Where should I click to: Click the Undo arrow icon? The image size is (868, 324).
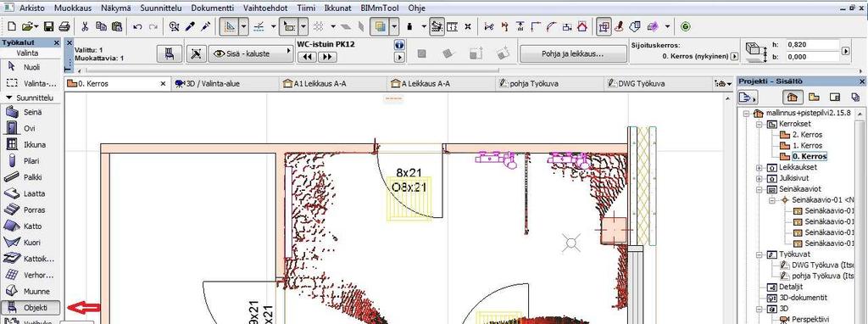(137, 26)
